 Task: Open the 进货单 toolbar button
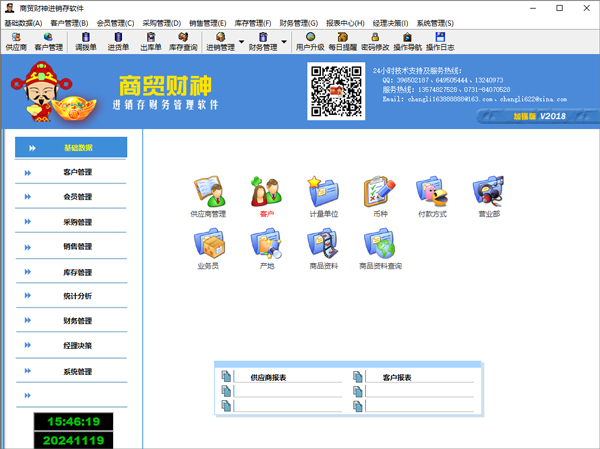pyautogui.click(x=118, y=42)
